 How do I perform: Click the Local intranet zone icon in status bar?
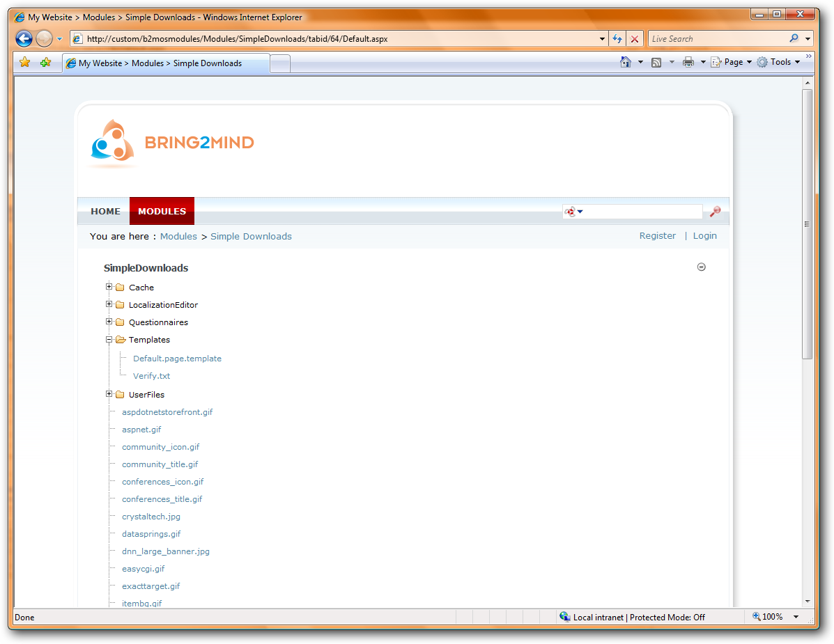565,617
